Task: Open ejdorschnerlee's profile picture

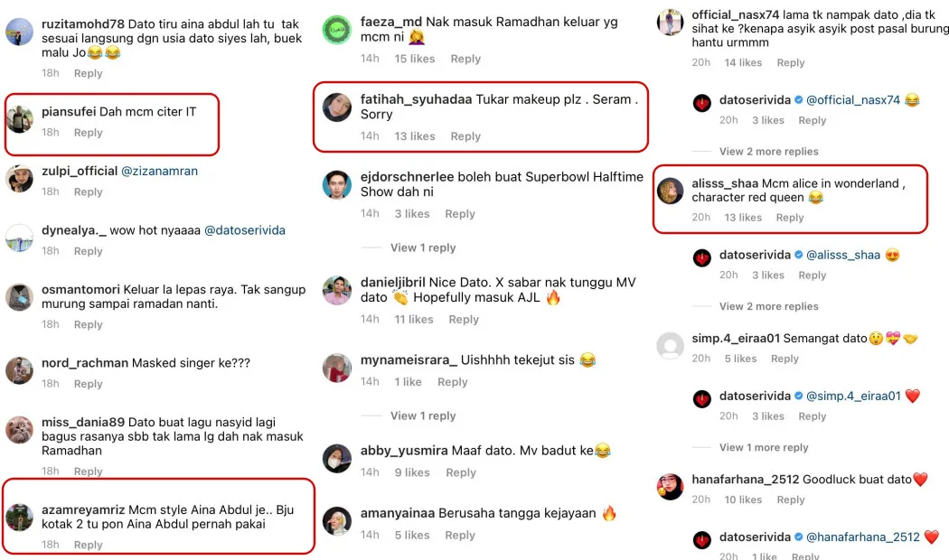Action: tap(337, 185)
